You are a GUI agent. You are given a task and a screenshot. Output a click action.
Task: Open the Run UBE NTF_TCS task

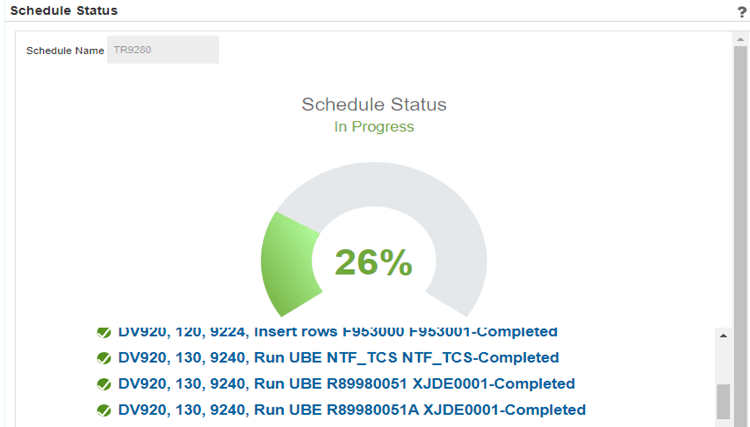click(338, 357)
